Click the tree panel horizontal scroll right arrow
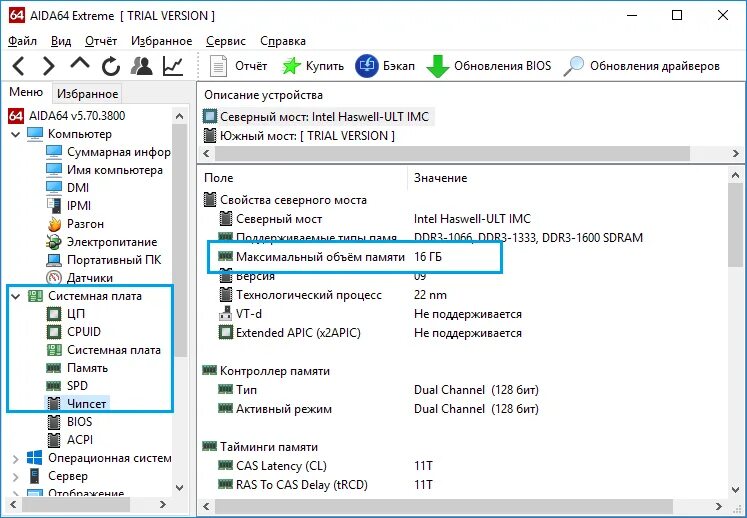Screen dimensions: 747x518 pyautogui.click(x=163, y=504)
